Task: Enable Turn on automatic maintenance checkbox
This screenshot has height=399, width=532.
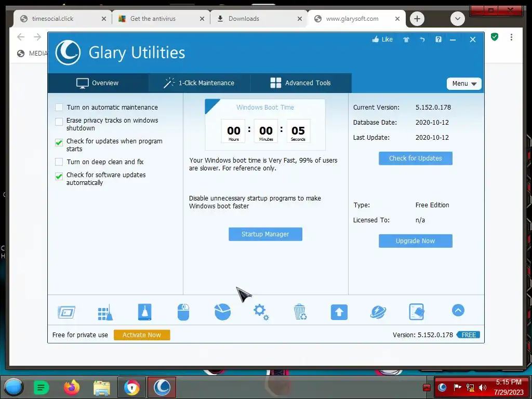Action: point(59,107)
